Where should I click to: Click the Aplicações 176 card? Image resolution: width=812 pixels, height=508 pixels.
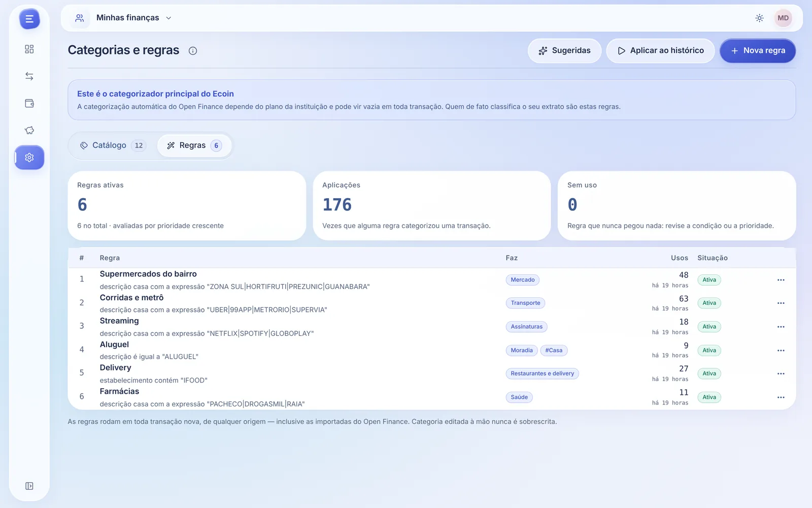[432, 206]
